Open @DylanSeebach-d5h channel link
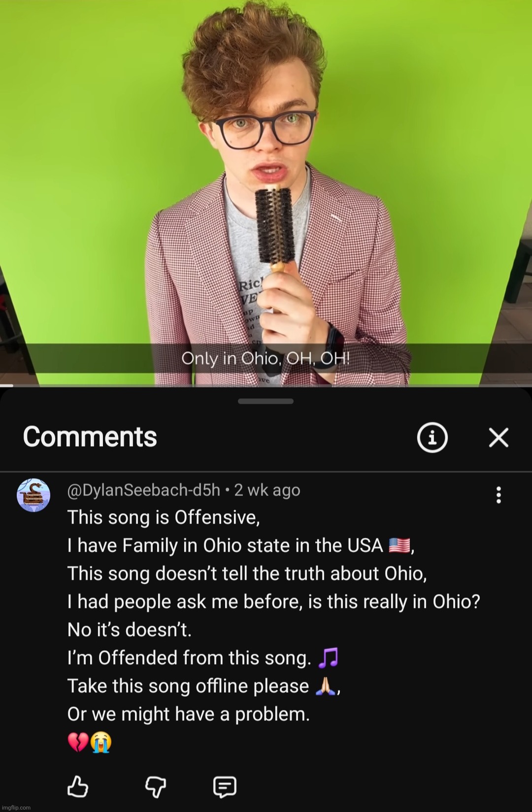The image size is (532, 812). [x=143, y=490]
